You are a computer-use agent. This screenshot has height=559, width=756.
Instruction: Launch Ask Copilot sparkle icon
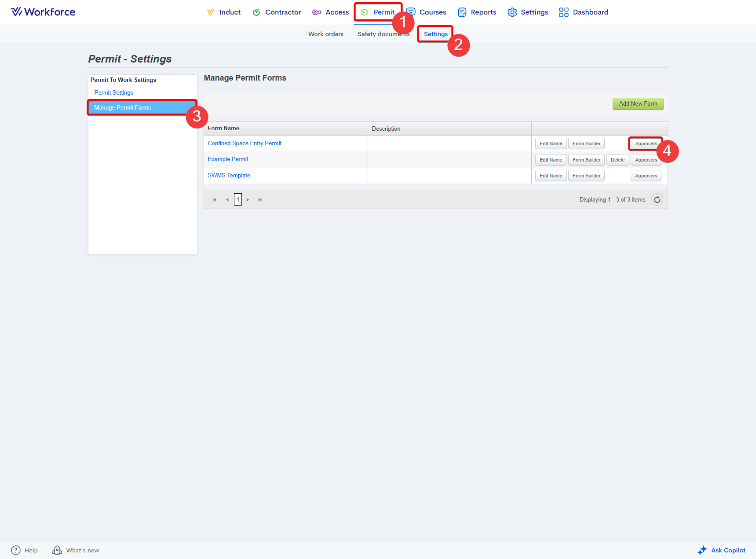702,550
